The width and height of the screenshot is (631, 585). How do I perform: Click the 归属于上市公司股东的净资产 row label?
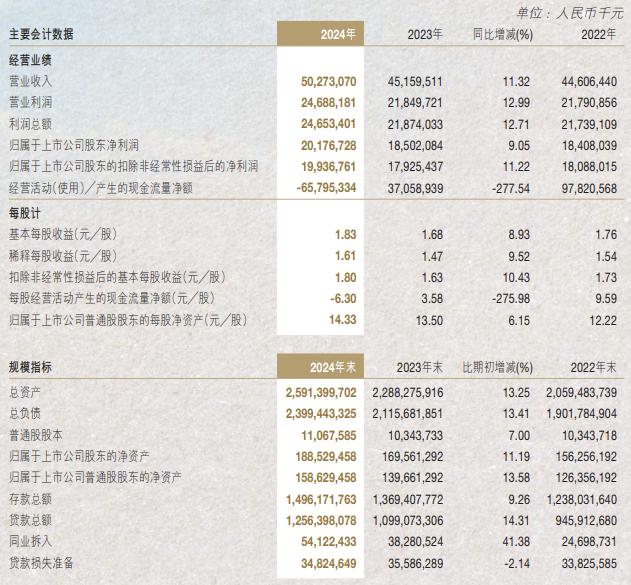click(x=79, y=456)
